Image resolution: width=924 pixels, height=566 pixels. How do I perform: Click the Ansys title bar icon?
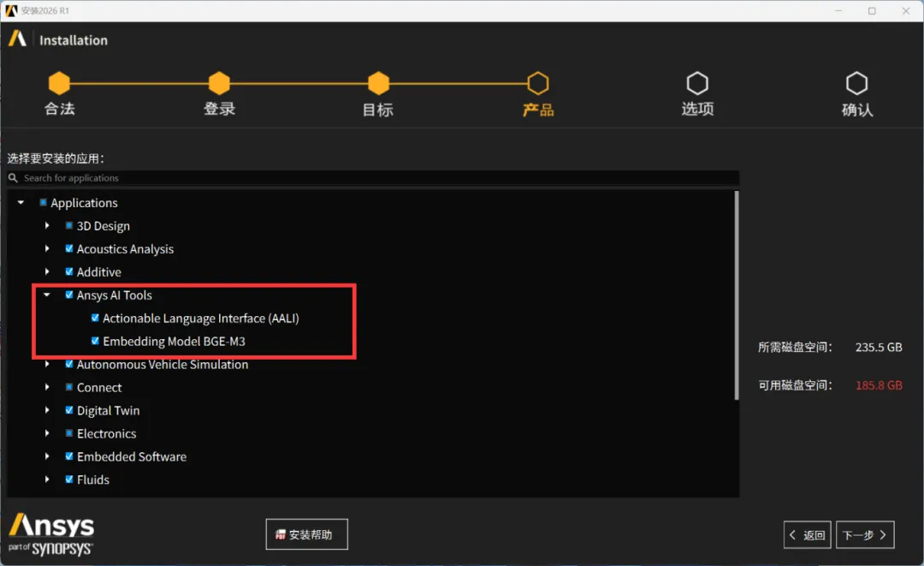pyautogui.click(x=11, y=10)
